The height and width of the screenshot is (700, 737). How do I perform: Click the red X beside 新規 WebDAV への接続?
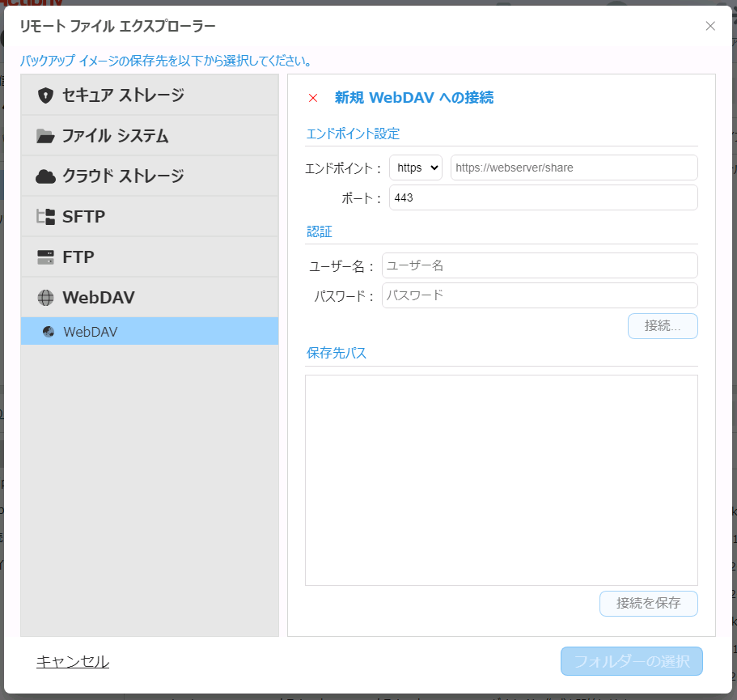tap(313, 98)
